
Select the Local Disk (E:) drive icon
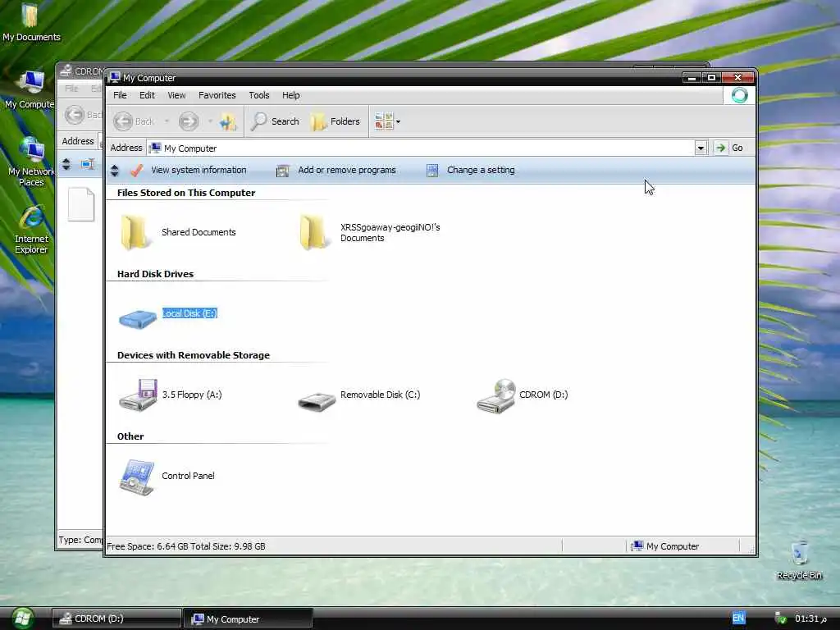coord(138,318)
